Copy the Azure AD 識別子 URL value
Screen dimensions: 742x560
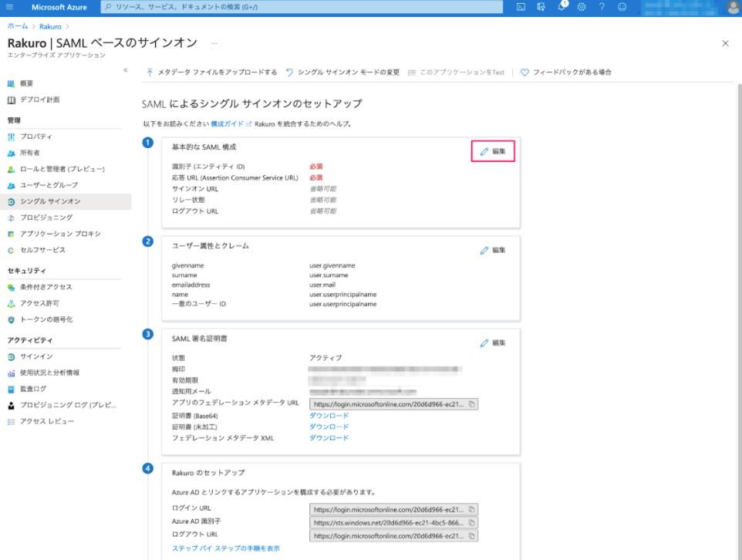click(472, 523)
